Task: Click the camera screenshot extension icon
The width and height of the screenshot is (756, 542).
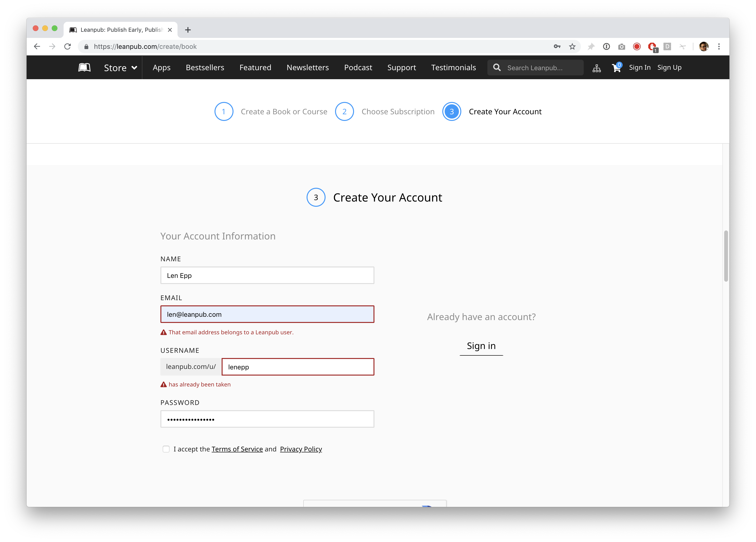Action: 621,47
